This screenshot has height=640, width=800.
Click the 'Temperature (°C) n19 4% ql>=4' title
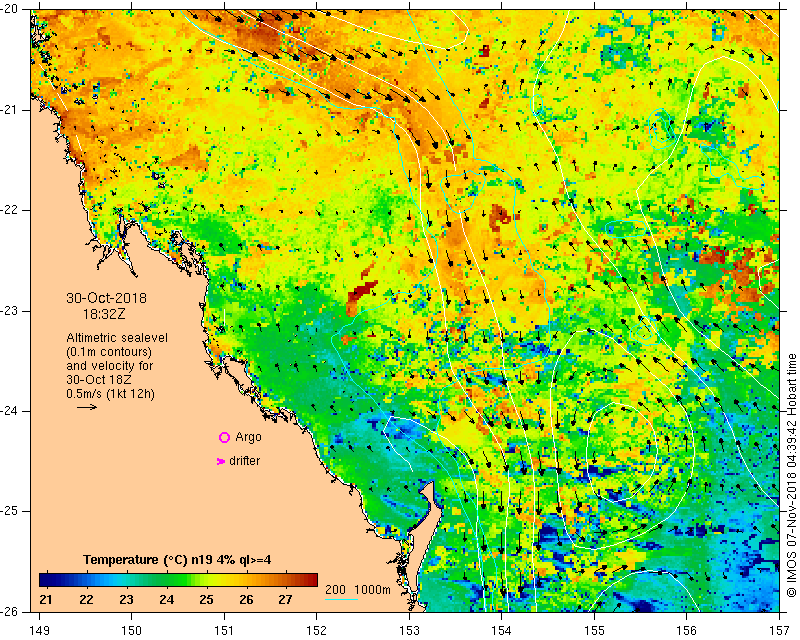177,560
